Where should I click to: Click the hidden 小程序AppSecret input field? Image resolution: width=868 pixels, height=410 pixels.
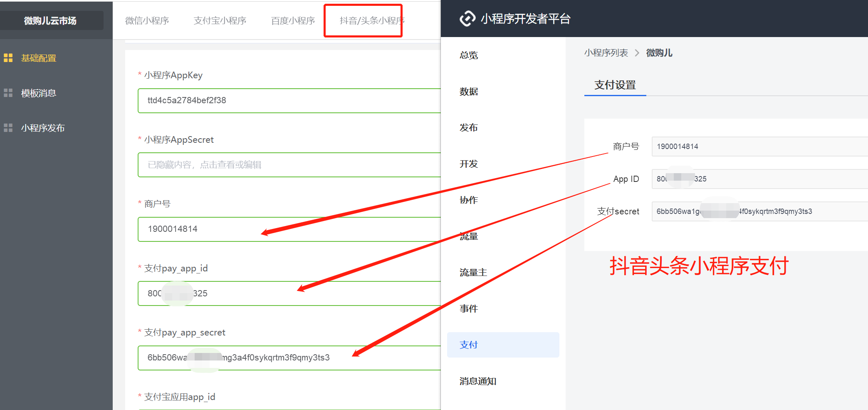(x=289, y=165)
